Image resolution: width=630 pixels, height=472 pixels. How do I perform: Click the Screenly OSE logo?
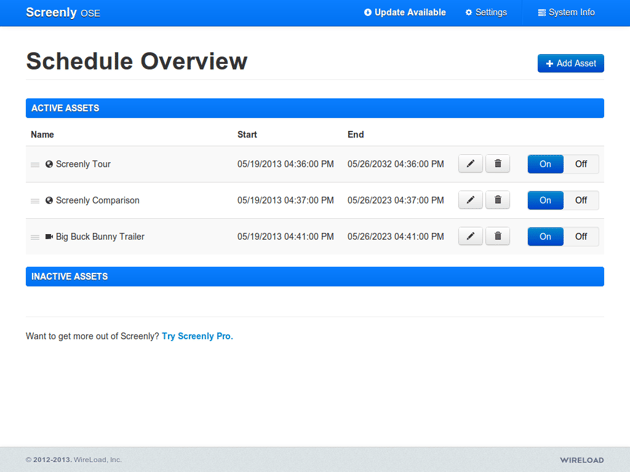pyautogui.click(x=63, y=13)
